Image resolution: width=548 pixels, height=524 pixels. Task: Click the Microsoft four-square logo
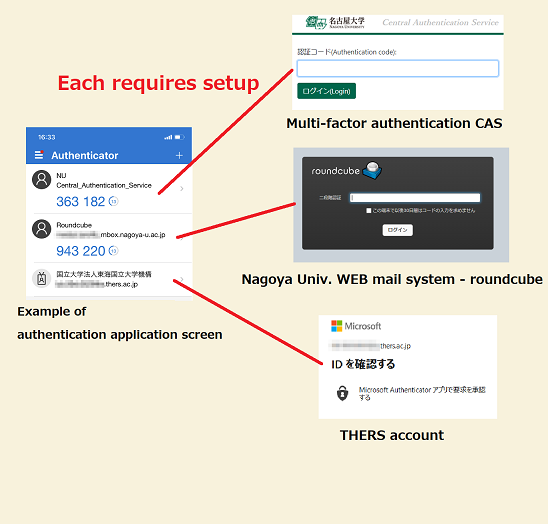[x=337, y=326]
